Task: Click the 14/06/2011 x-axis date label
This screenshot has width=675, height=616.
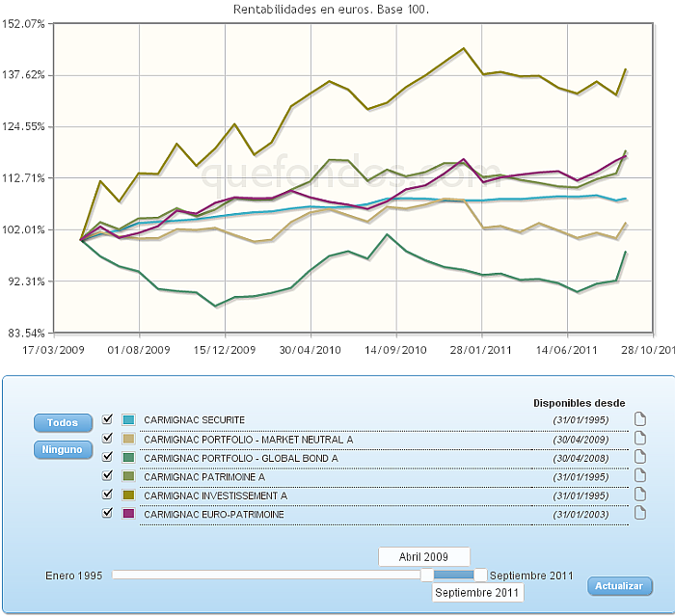Action: tap(567, 350)
